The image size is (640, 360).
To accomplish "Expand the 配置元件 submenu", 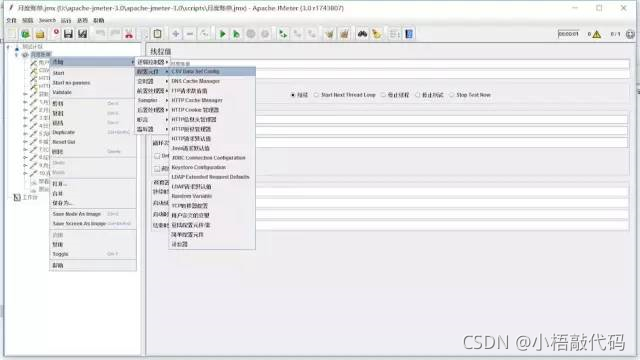I will [x=152, y=71].
